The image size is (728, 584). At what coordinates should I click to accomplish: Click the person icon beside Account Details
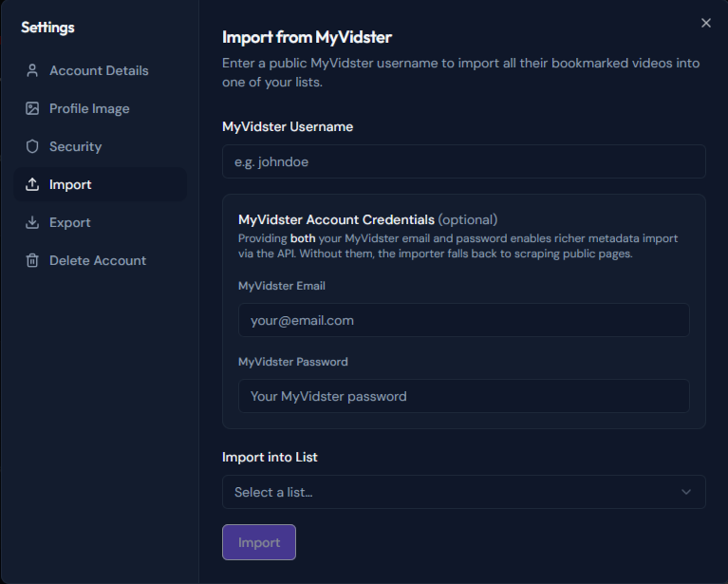coord(32,70)
